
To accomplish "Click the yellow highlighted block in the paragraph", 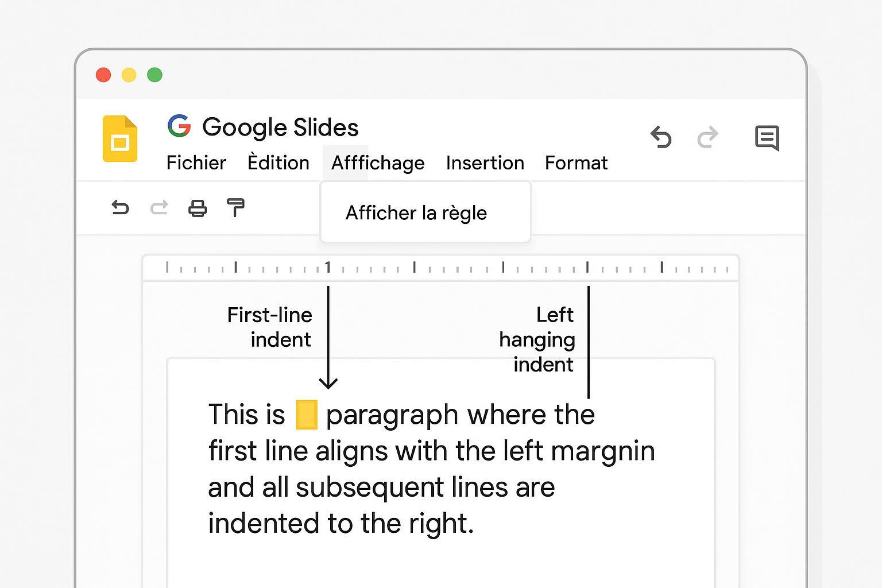I will click(x=307, y=415).
